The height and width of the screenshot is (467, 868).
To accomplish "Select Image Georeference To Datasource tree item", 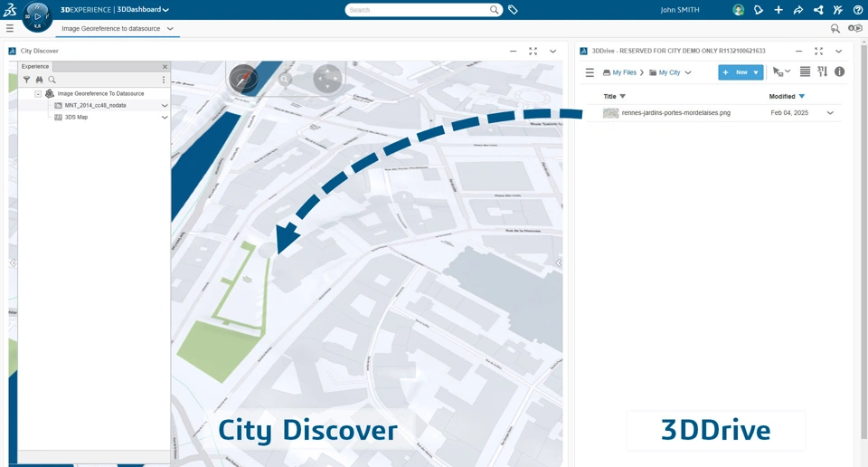I will click(100, 93).
